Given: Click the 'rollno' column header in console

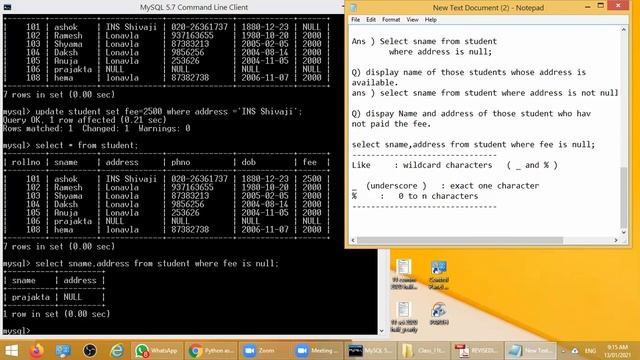Looking at the screenshot, I should point(26,162).
